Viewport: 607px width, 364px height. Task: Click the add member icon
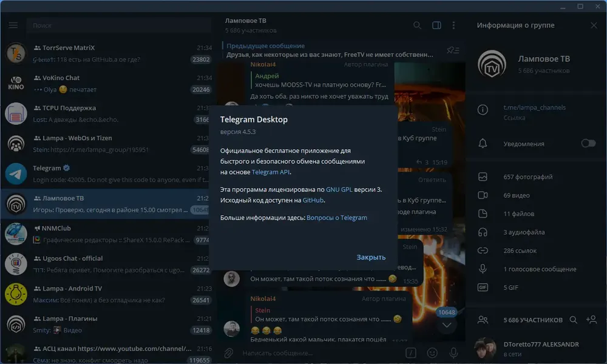(591, 320)
